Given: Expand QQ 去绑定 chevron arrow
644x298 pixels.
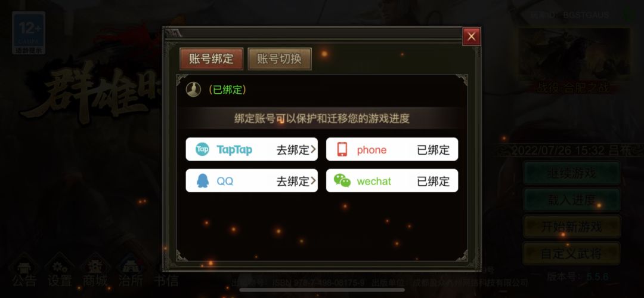Looking at the screenshot, I should 314,181.
